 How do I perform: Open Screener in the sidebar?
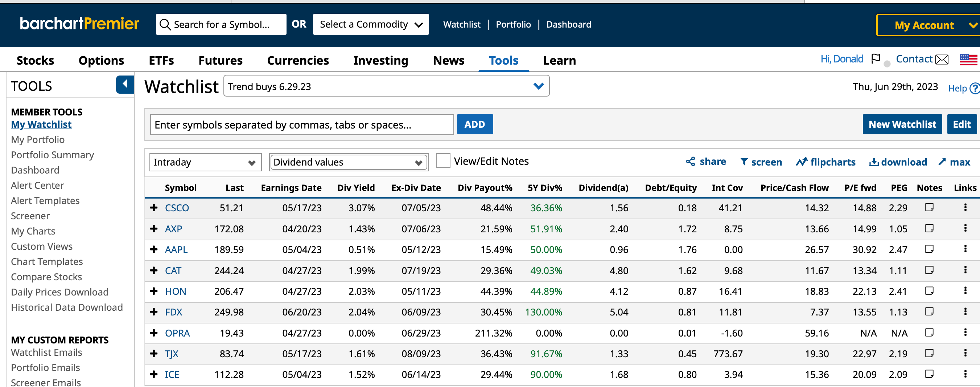tap(30, 216)
